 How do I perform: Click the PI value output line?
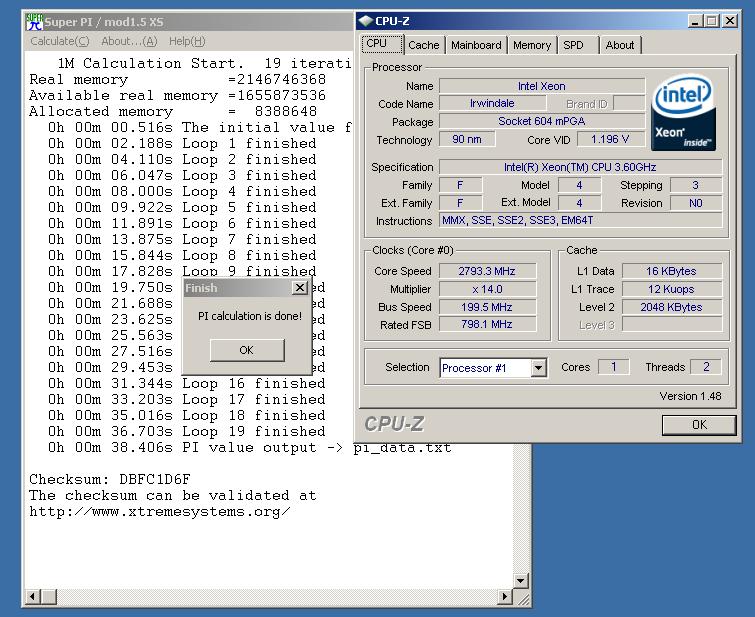point(249,447)
